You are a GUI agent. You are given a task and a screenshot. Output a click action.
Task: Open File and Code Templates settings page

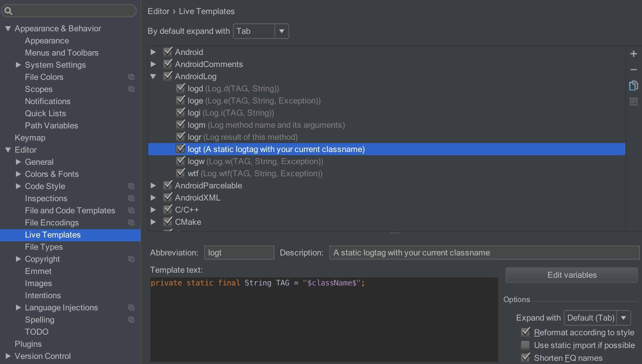[x=70, y=210]
